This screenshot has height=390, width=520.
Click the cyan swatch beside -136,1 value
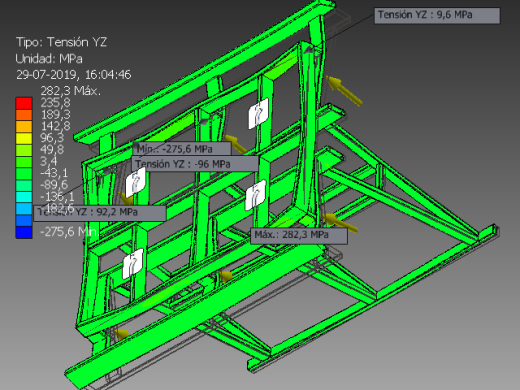(24, 197)
